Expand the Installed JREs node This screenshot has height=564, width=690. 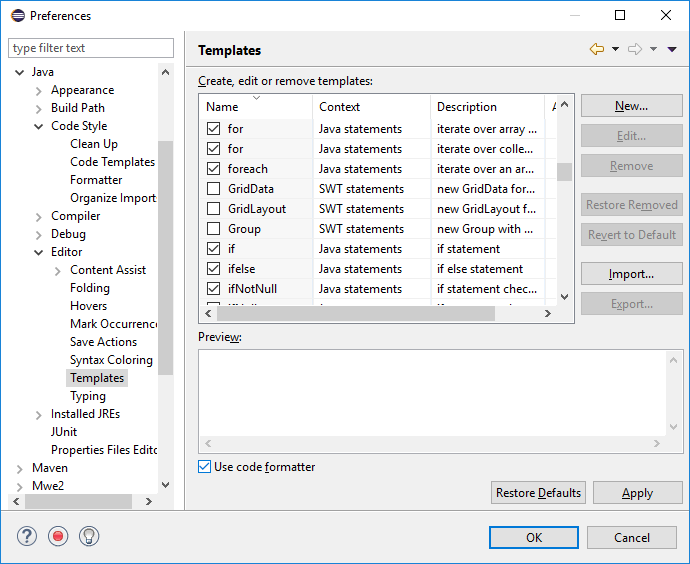tap(39, 415)
